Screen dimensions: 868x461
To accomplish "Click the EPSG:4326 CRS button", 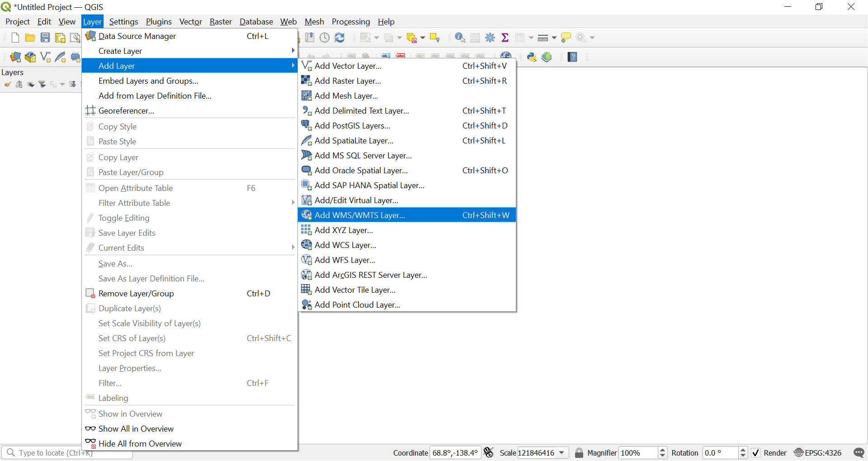I will click(818, 453).
